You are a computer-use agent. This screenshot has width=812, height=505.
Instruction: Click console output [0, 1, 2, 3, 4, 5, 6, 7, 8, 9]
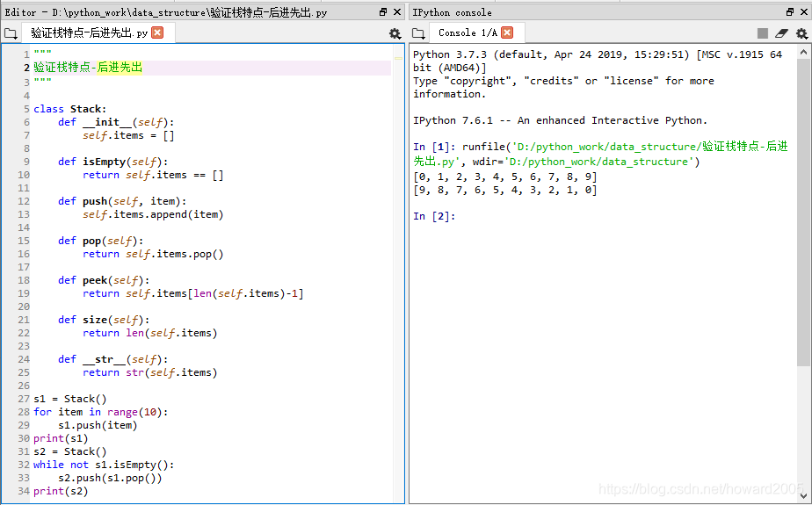point(505,177)
